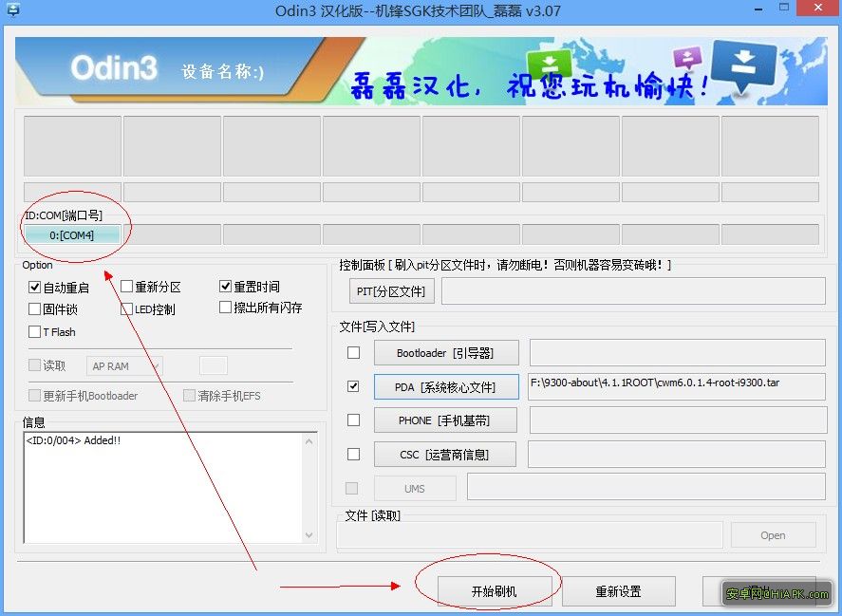Close the Odin3 window

[x=818, y=8]
